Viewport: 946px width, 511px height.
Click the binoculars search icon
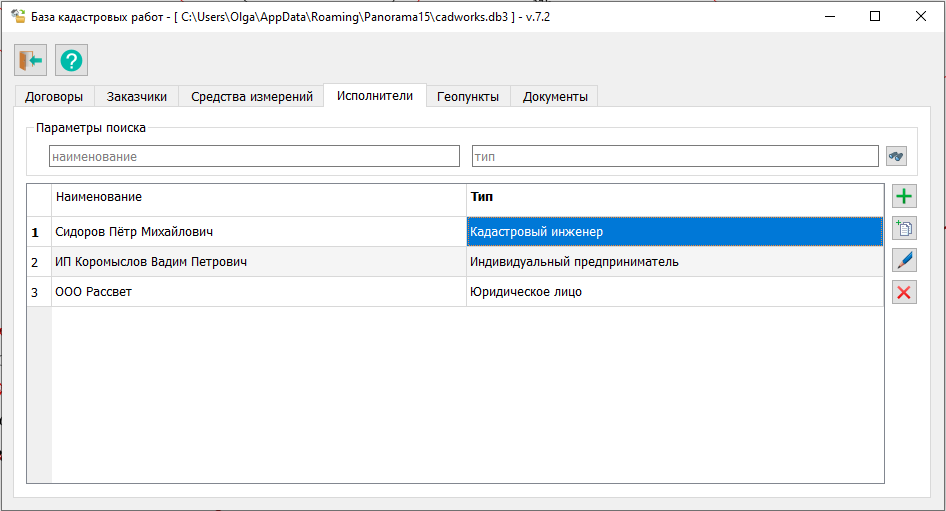[x=896, y=157]
